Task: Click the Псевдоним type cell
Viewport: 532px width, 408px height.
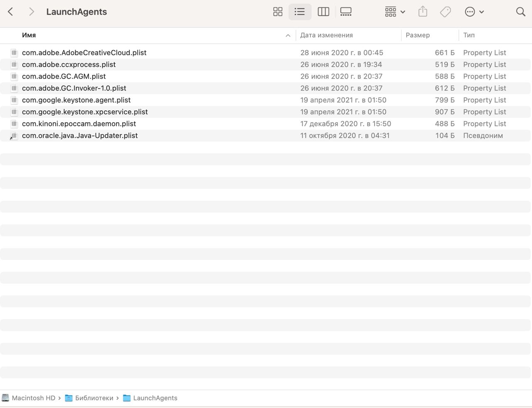Action: [x=483, y=135]
